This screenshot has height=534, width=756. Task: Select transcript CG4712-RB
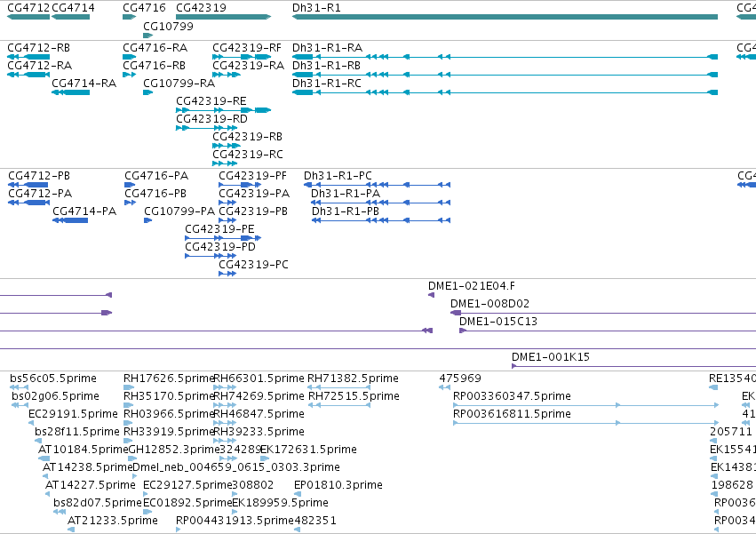click(38, 48)
